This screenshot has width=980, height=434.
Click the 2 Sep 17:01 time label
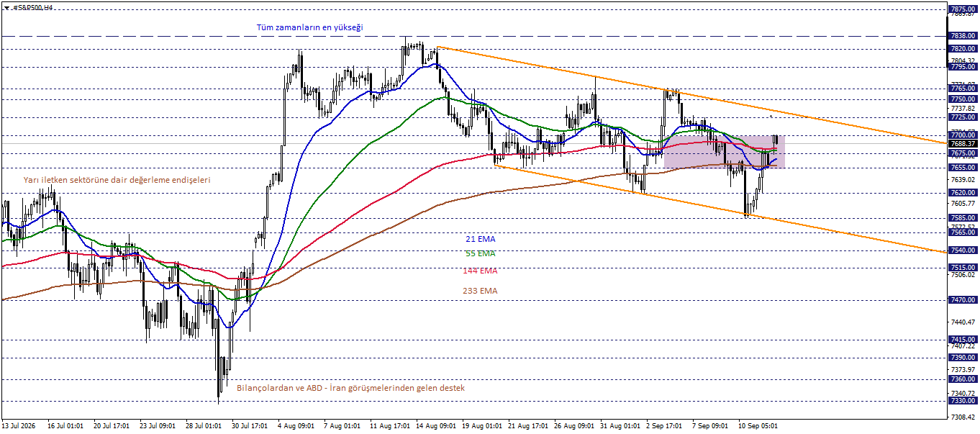tap(666, 426)
